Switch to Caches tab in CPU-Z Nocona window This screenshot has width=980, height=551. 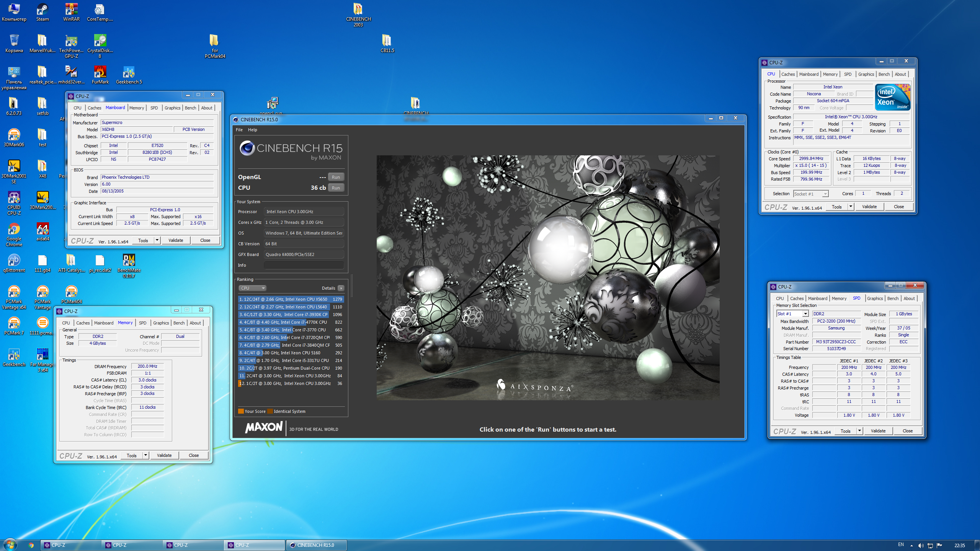pyautogui.click(x=788, y=74)
